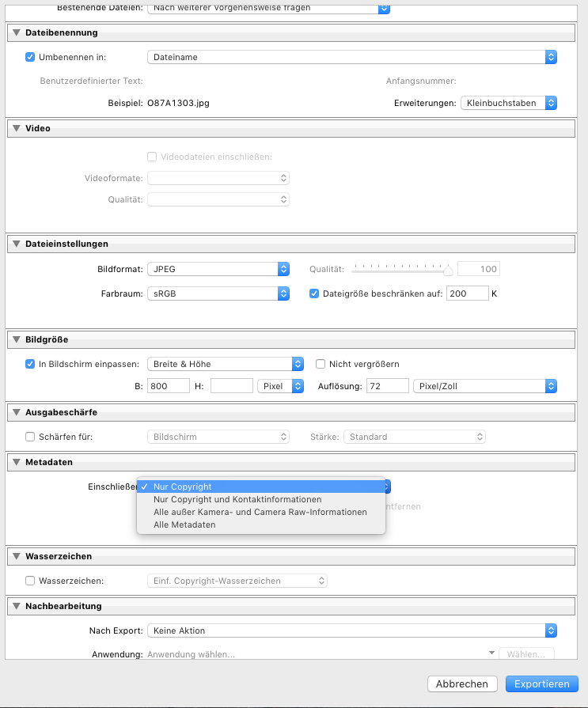Click the Abbrechen button
Screen dimensions: 588x708
462,684
